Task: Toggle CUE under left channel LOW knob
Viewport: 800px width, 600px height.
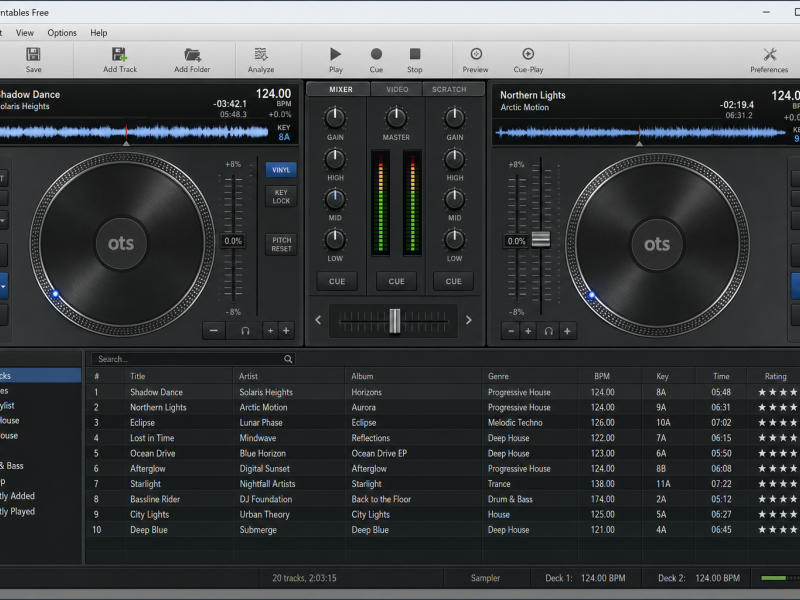Action: click(x=337, y=281)
